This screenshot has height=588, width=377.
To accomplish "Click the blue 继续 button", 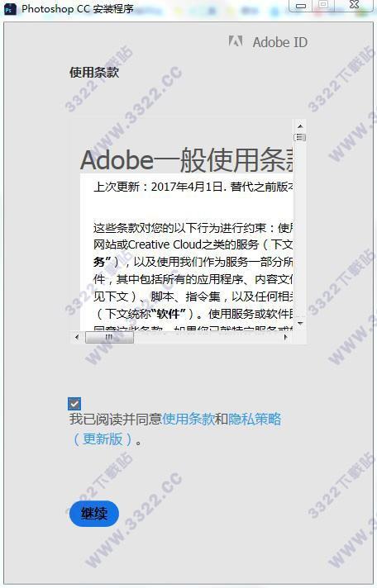I will click(94, 514).
